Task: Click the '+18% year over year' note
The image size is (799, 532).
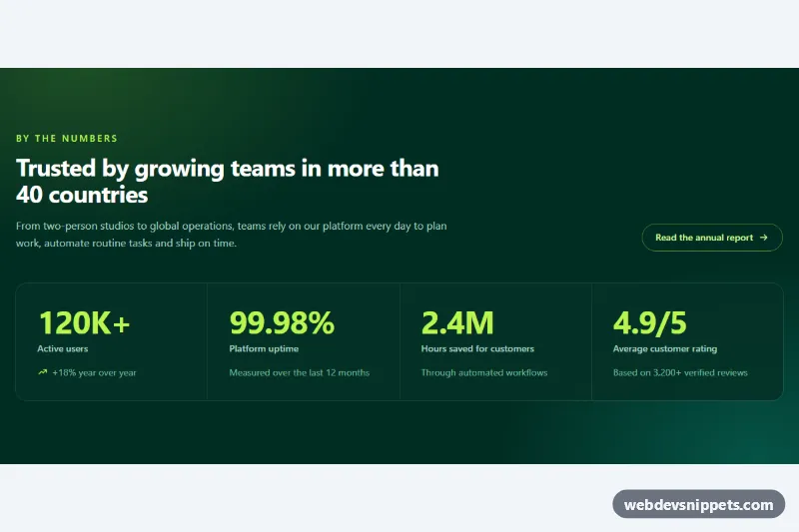Action: [x=94, y=372]
